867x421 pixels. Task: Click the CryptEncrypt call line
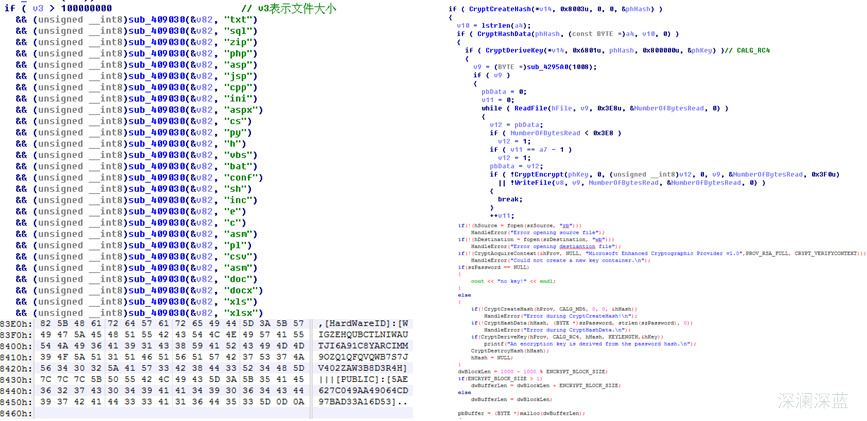click(x=665, y=174)
